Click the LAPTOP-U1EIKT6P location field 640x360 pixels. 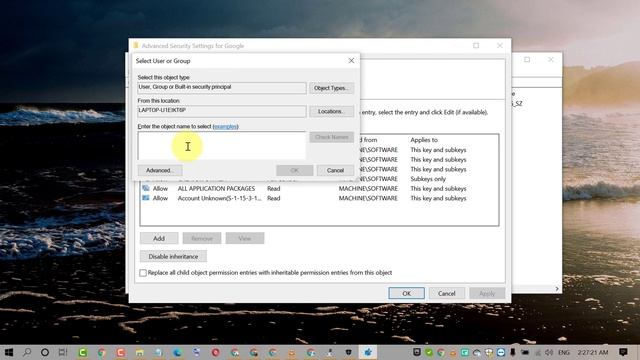(x=222, y=111)
